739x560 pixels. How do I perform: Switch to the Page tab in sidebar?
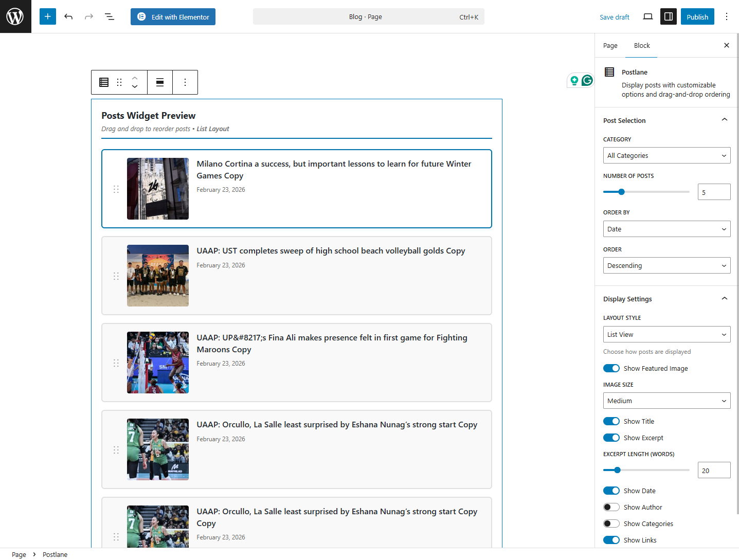point(610,45)
